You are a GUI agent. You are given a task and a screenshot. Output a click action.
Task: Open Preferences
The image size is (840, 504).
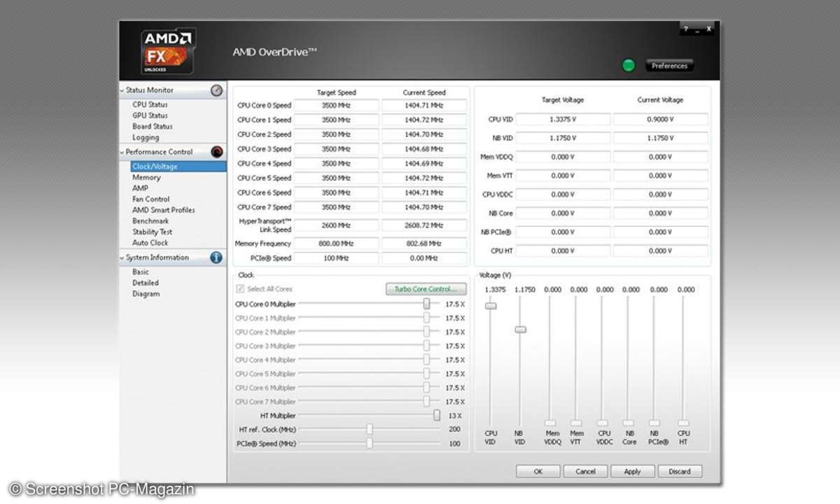click(x=669, y=66)
